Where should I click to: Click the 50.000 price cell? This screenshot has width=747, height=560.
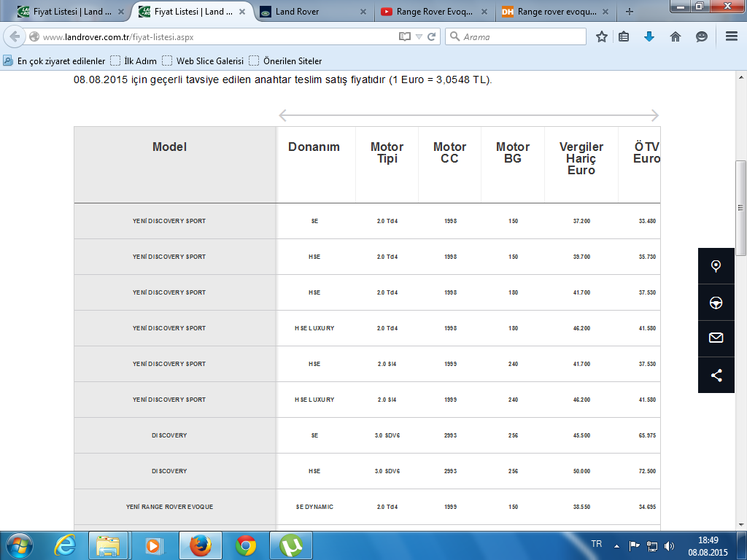click(x=581, y=471)
